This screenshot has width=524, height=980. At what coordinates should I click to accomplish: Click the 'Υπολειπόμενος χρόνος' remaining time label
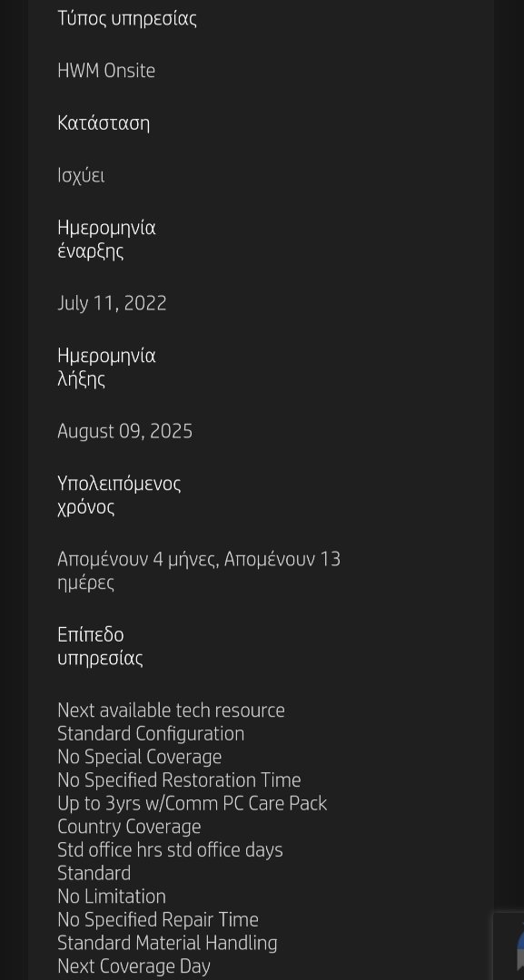coord(119,495)
